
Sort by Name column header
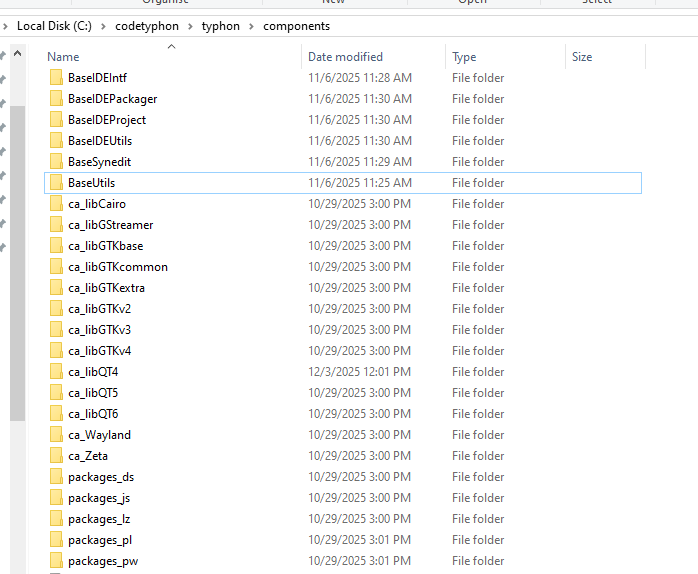pyautogui.click(x=63, y=57)
